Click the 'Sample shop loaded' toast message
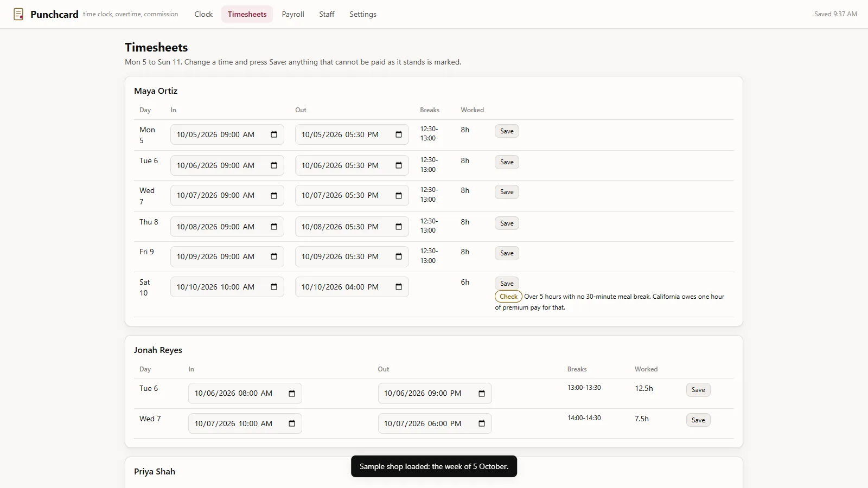Image resolution: width=868 pixels, height=488 pixels. pos(434,466)
